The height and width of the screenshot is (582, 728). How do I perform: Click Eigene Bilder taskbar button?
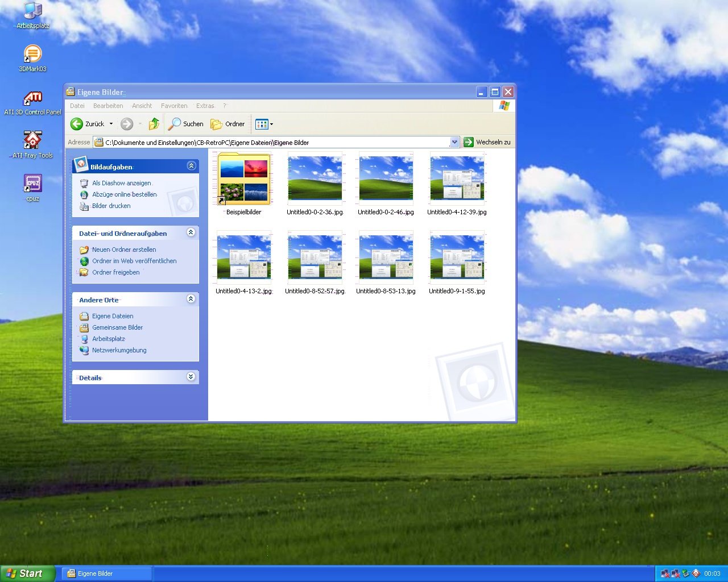pos(107,573)
